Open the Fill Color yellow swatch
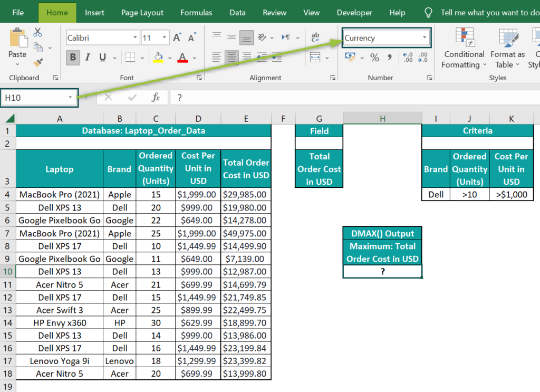 tap(159, 58)
